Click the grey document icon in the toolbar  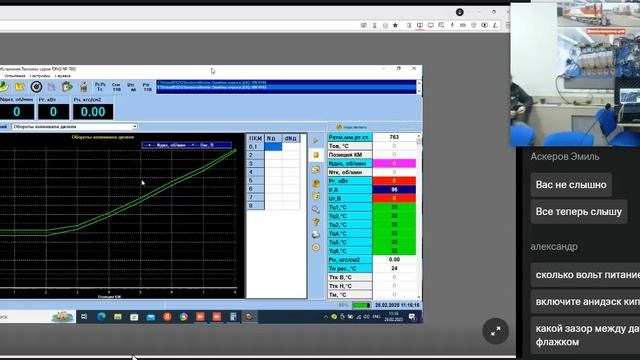click(52, 87)
